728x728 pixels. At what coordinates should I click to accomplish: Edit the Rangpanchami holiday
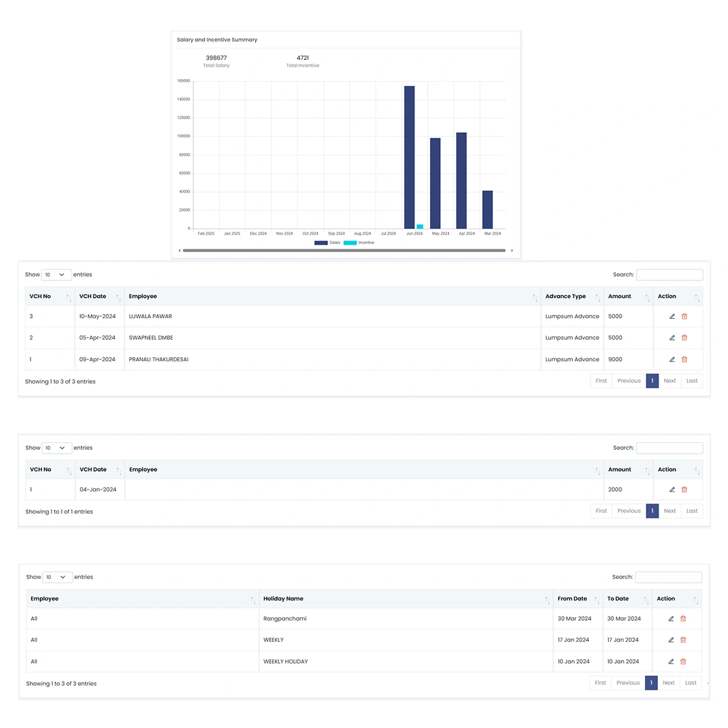(671, 618)
